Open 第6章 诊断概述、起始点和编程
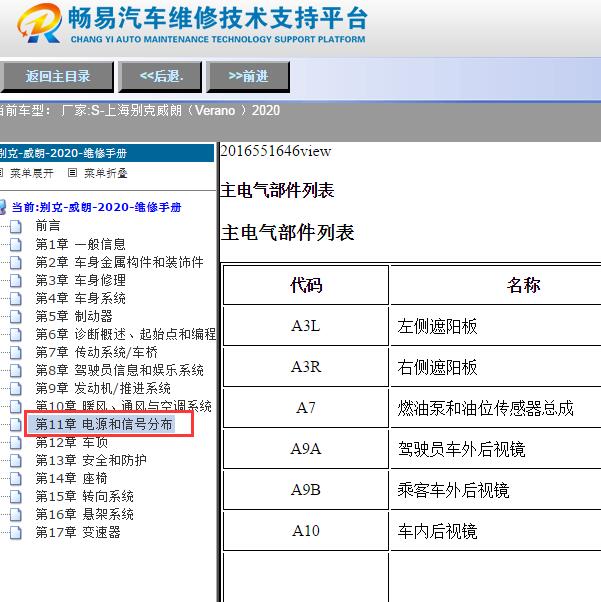Viewport: 601px width, 602px height. coord(126,334)
